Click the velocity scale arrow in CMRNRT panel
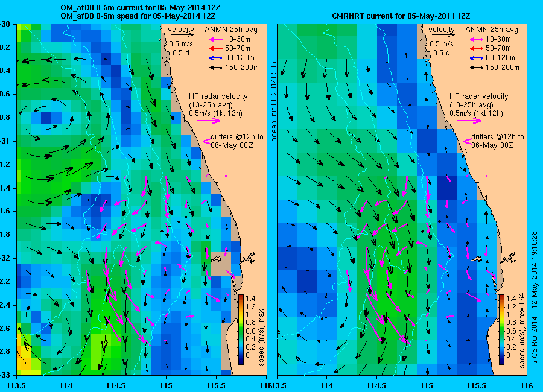This screenshot has width=543, height=392. (443, 35)
